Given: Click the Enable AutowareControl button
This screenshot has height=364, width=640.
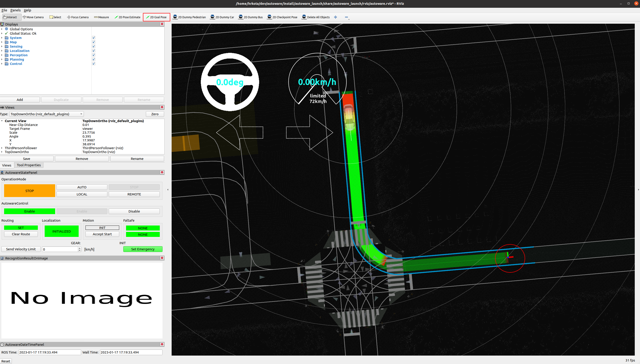Looking at the screenshot, I should (x=29, y=211).
